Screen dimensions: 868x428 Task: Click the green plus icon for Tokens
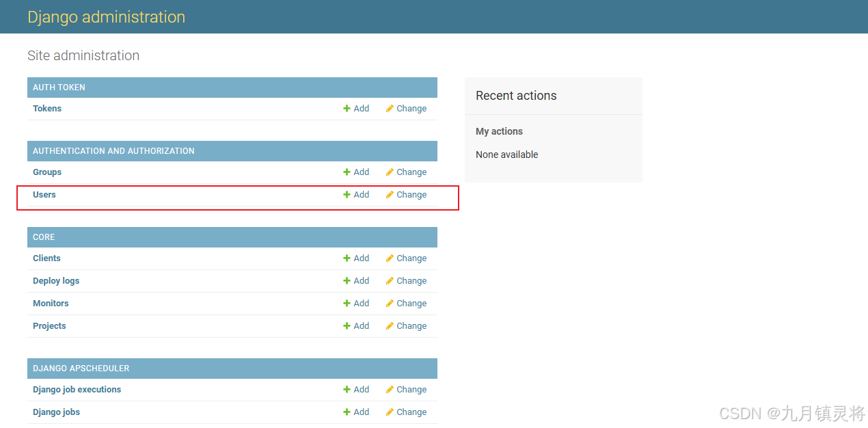pos(347,109)
